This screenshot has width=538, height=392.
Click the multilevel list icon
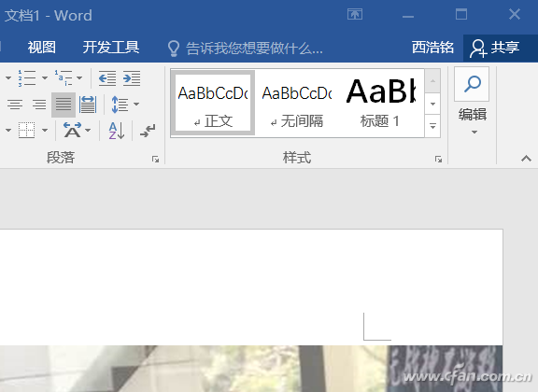[x=64, y=77]
